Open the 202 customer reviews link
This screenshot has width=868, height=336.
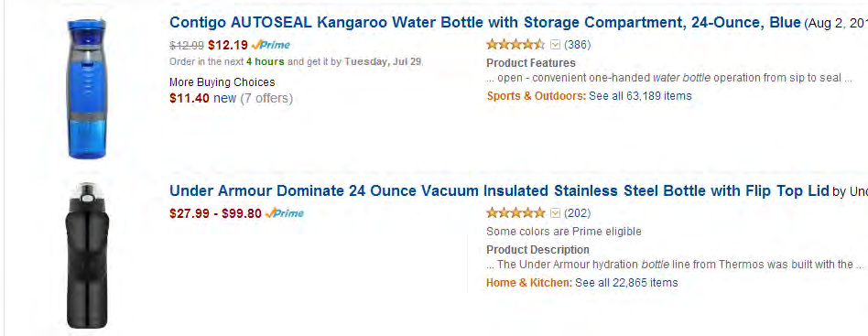[578, 213]
